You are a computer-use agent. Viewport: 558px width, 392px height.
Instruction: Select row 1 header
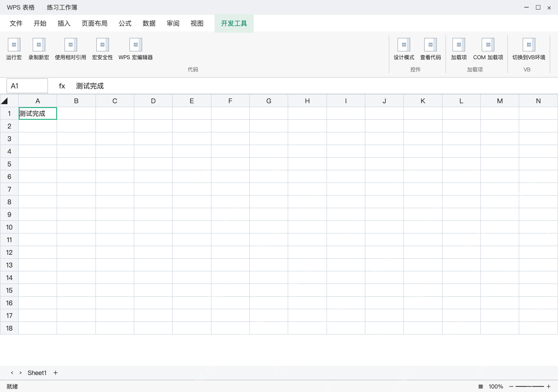[9, 113]
